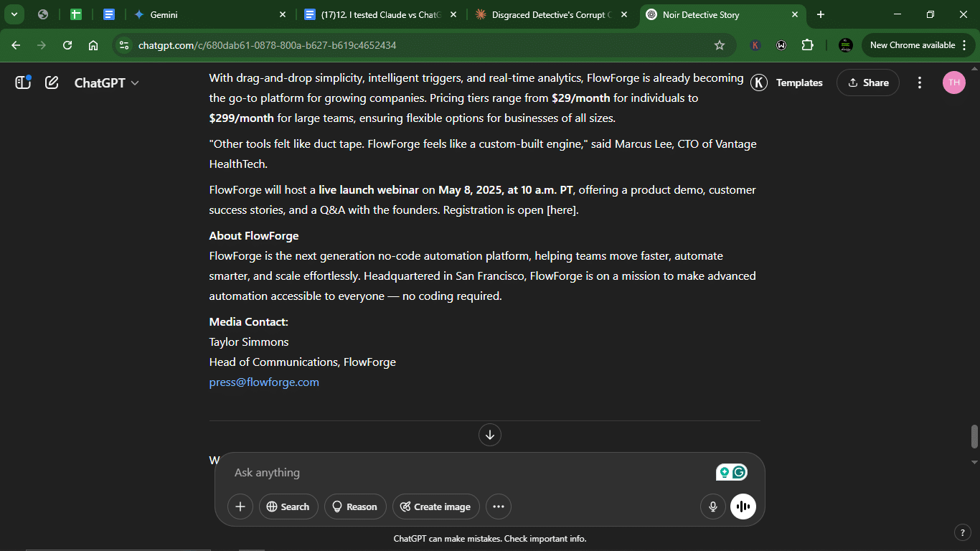Open the green lightbulb suggestion icon

724,472
